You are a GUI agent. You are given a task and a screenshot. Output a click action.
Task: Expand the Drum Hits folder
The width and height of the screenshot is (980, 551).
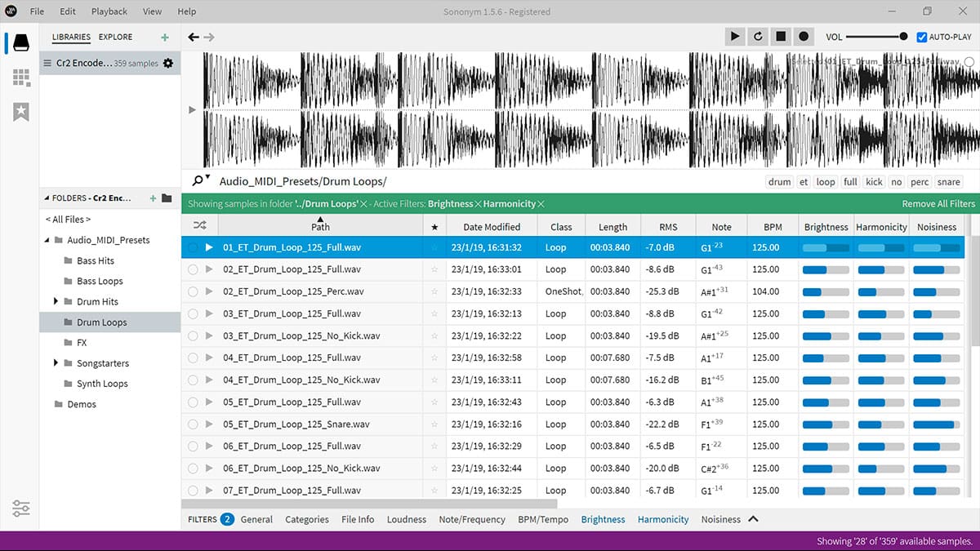pyautogui.click(x=56, y=301)
